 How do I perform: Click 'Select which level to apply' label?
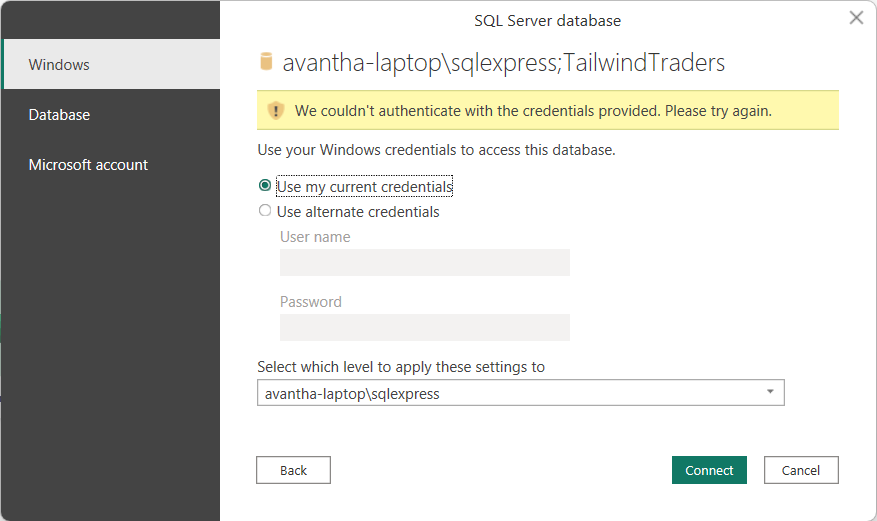pyautogui.click(x=401, y=367)
